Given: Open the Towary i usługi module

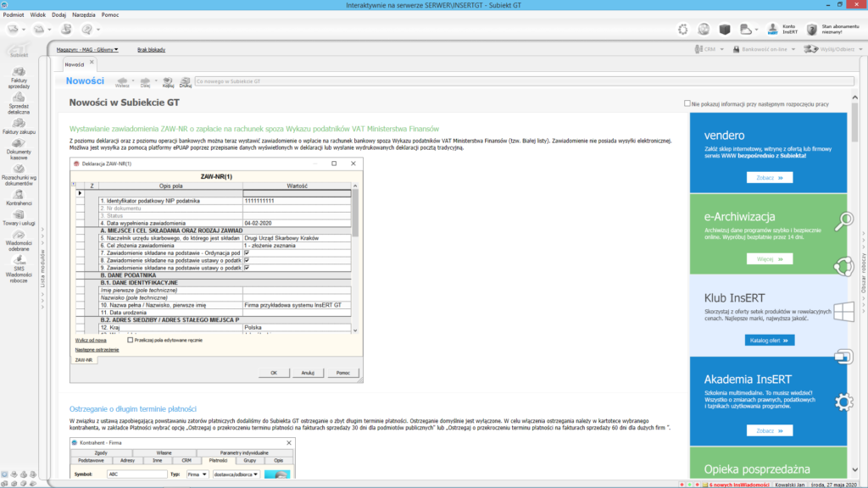Looking at the screenshot, I should (19, 218).
